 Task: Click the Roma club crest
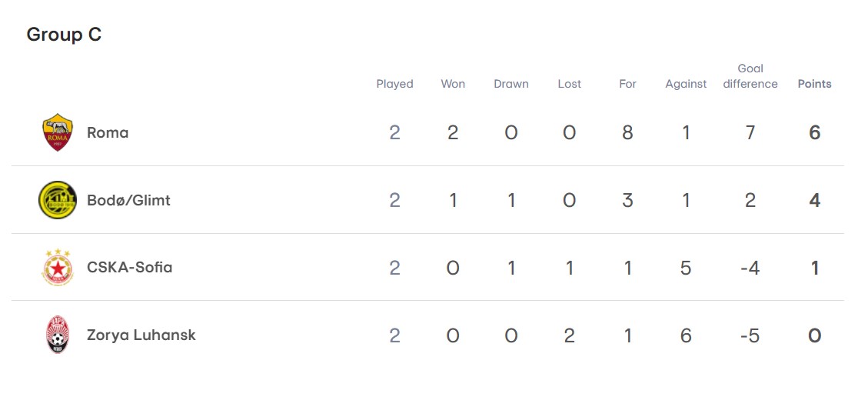pyautogui.click(x=58, y=132)
